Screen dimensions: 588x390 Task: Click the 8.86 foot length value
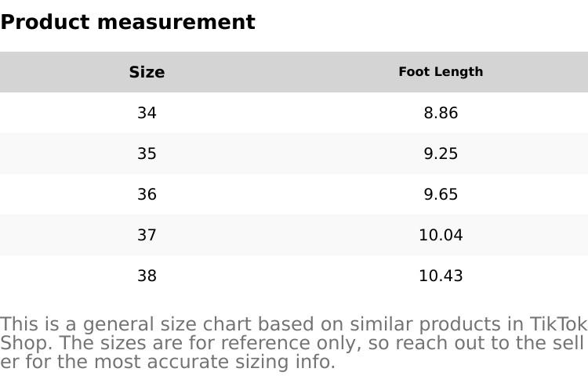[441, 113]
